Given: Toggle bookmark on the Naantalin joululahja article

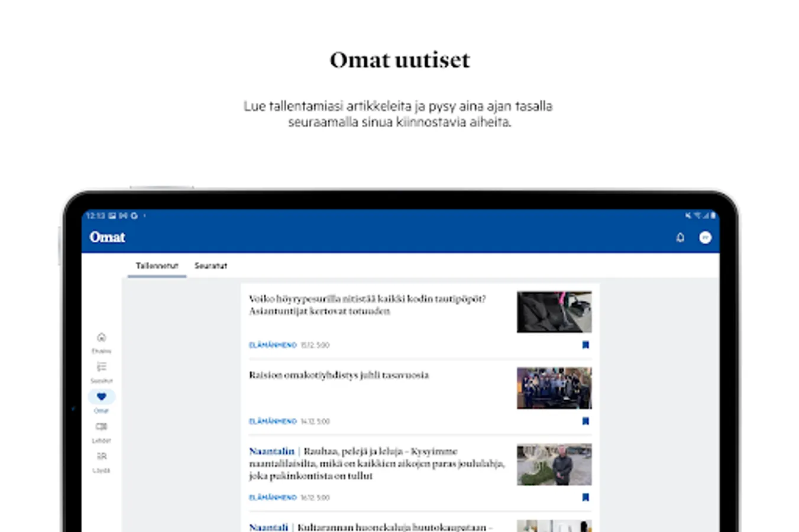Looking at the screenshot, I should [x=585, y=497].
